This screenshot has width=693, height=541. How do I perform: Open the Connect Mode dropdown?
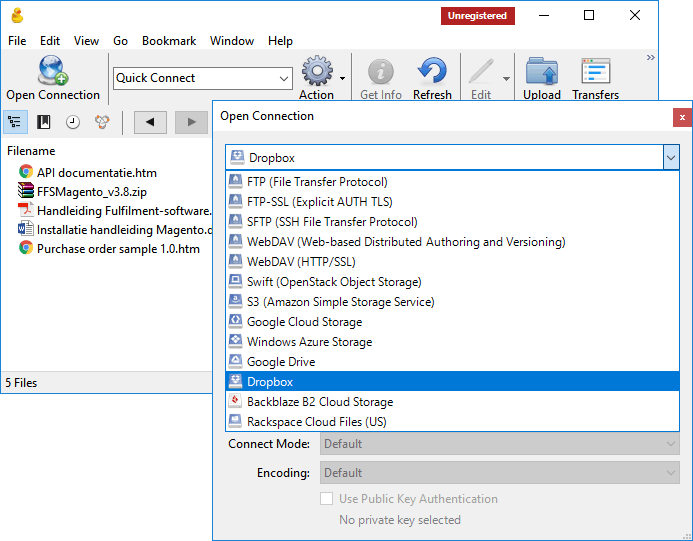[500, 444]
